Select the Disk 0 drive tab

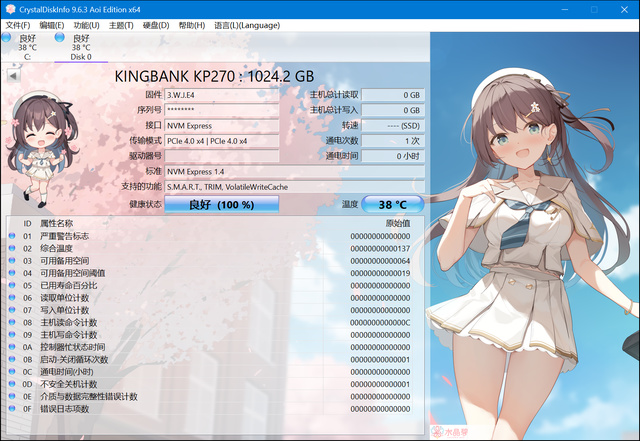tap(81, 47)
